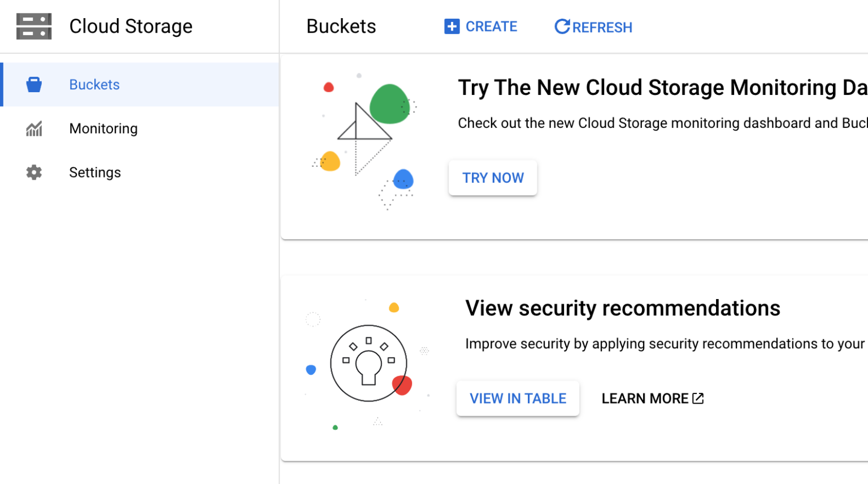This screenshot has width=868, height=484.
Task: Open Settings from the left navigation
Action: 95,172
